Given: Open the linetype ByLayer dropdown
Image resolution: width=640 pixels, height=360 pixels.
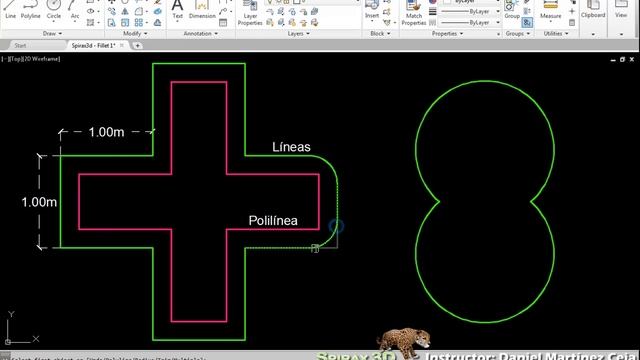Looking at the screenshot, I should point(498,23).
